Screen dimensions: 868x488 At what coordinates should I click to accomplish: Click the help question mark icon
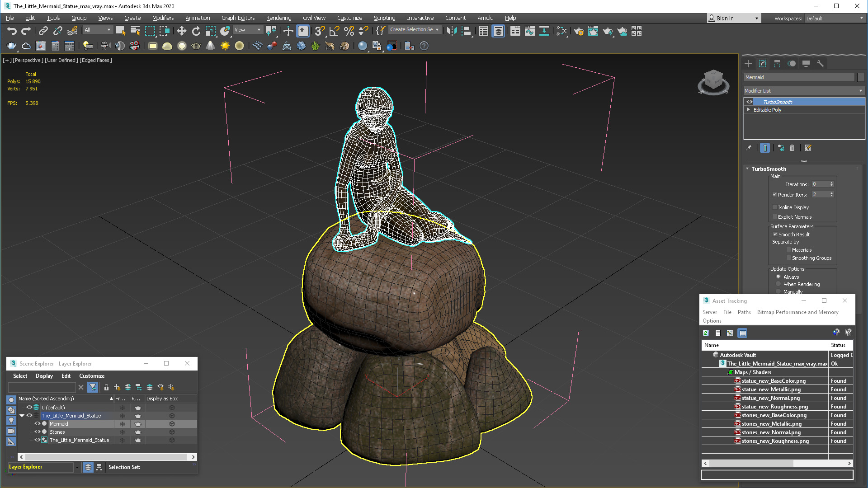[x=424, y=46]
